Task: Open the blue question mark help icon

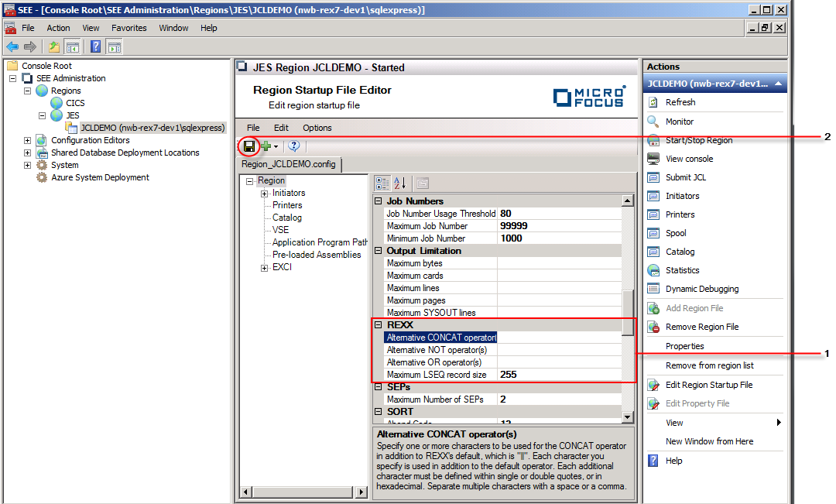Action: click(293, 146)
